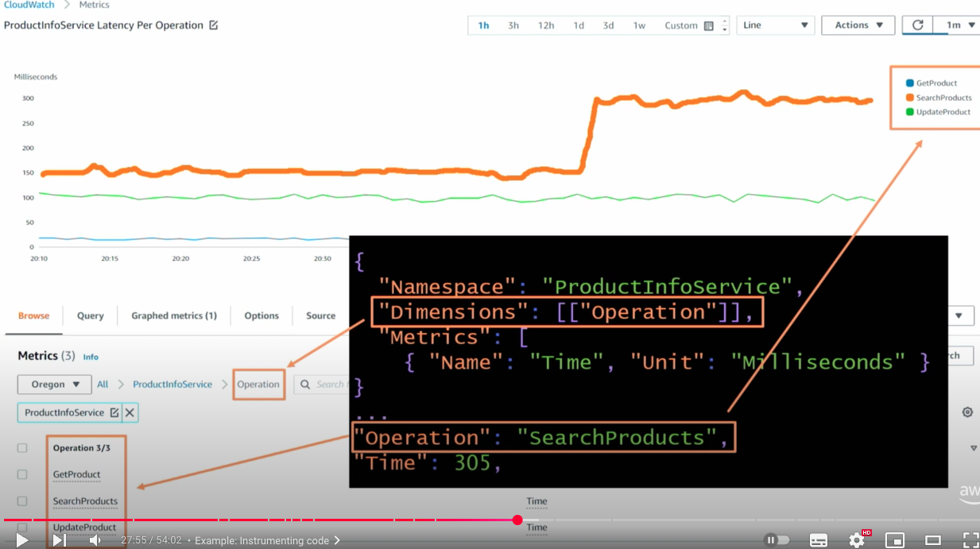
Task: Navigate to All namespaces breadcrumb
Action: tap(103, 385)
